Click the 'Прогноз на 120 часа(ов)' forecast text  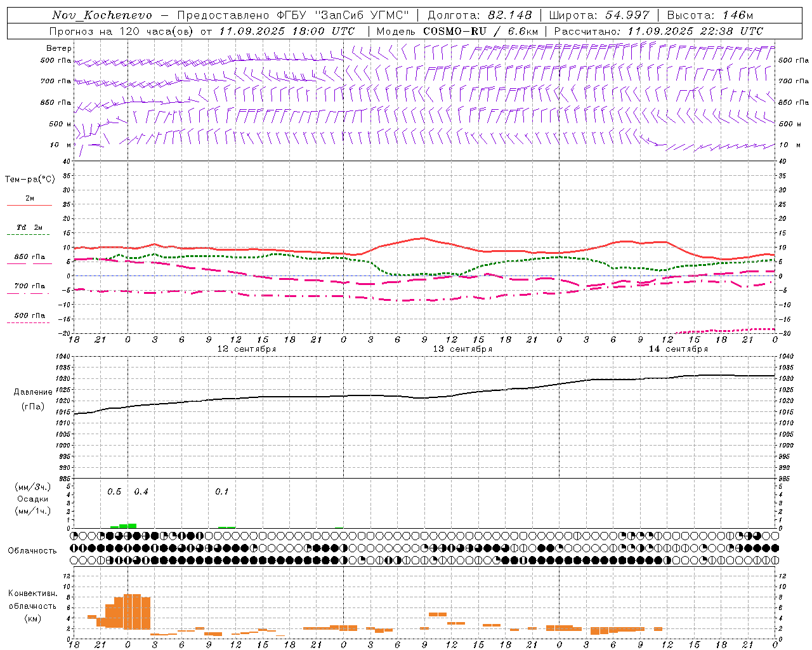pyautogui.click(x=122, y=31)
